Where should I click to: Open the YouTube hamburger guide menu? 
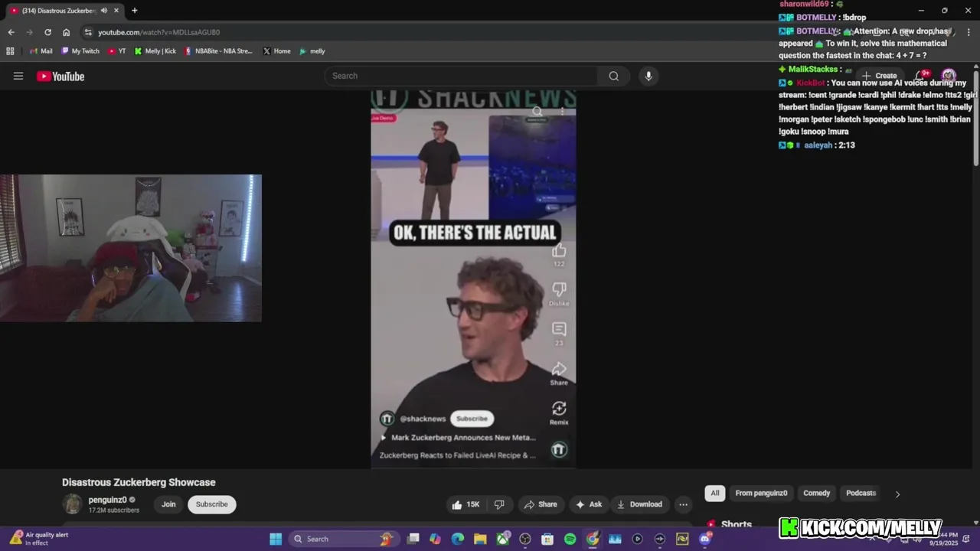(18, 76)
